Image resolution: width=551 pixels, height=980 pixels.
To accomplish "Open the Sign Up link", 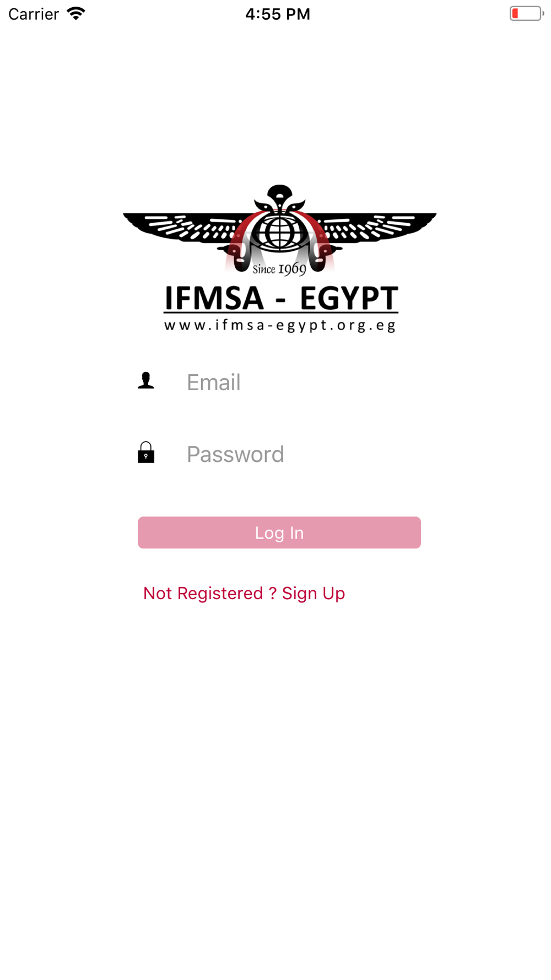I will [x=314, y=593].
